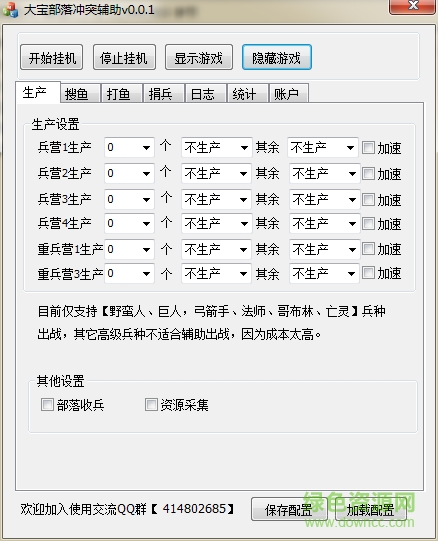Open 重兵营1生产 其余 troop dropdown
Screen dimensions: 438x541
pos(325,249)
